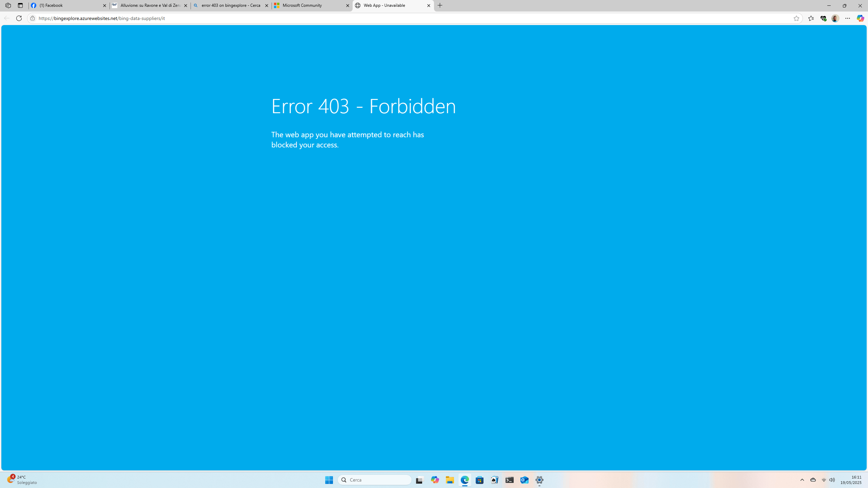868x488 pixels.
Task: Click the Refresh page icon
Action: click(19, 18)
